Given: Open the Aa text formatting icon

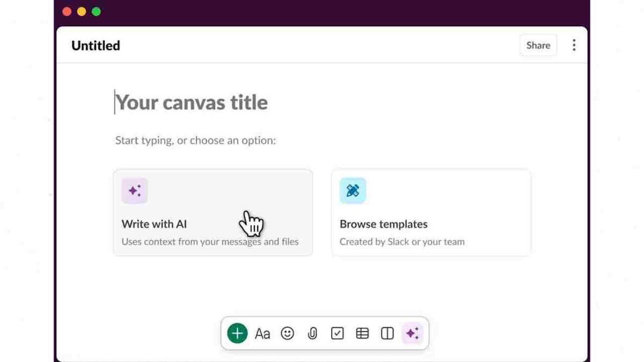Looking at the screenshot, I should tap(262, 333).
